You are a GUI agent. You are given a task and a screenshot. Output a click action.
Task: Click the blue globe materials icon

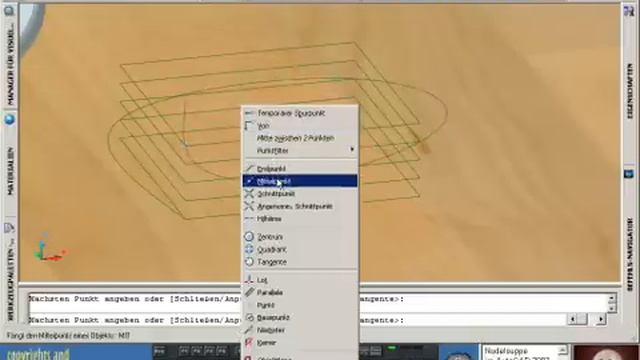[x=10, y=120]
